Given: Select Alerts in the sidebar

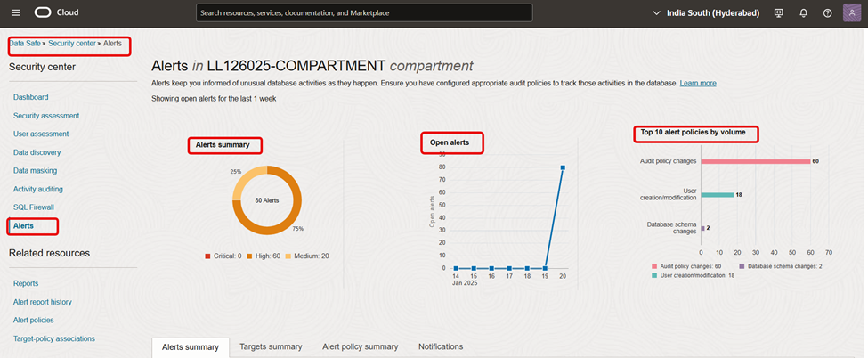Looking at the screenshot, I should (23, 225).
